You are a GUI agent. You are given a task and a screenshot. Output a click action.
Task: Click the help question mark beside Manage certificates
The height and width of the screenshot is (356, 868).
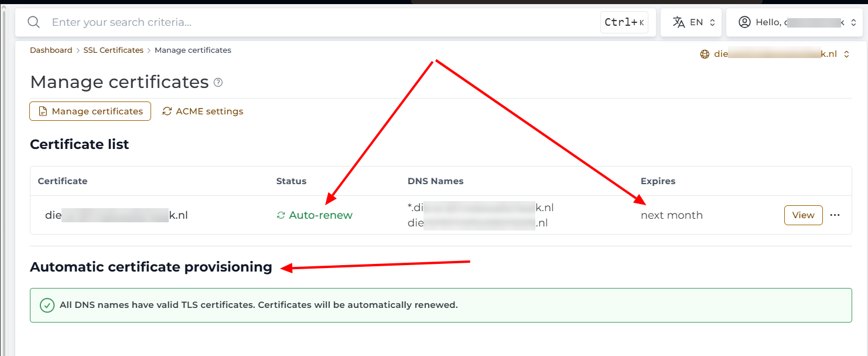[x=218, y=83]
